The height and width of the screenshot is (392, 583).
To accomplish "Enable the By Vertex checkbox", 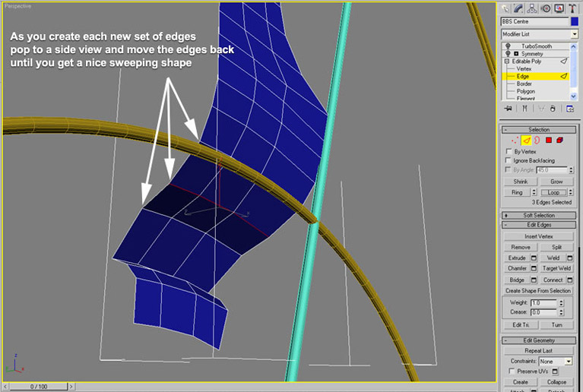I will pos(509,151).
